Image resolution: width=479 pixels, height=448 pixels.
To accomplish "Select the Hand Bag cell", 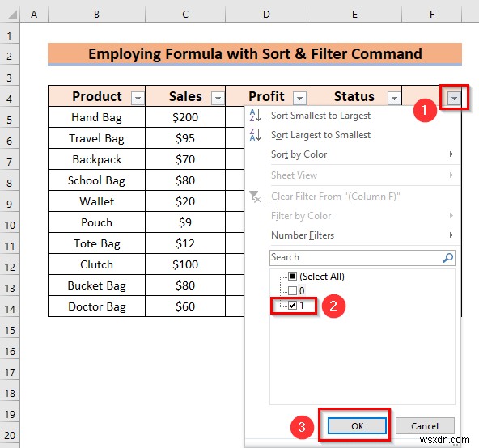I will [x=96, y=117].
